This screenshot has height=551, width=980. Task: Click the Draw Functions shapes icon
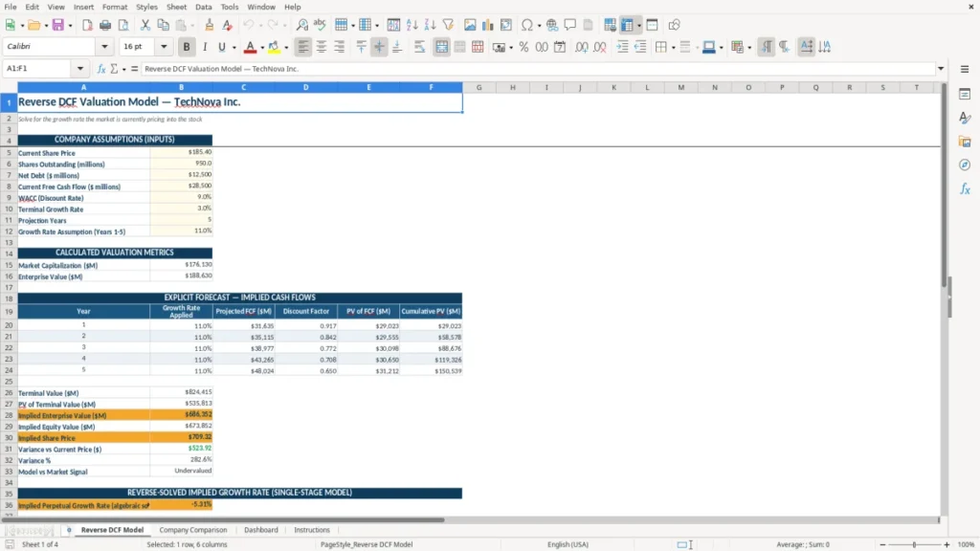[674, 25]
